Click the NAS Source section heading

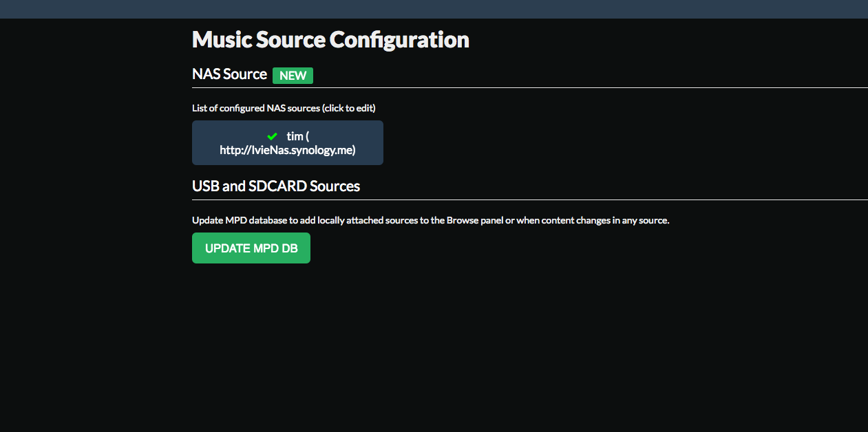229,74
